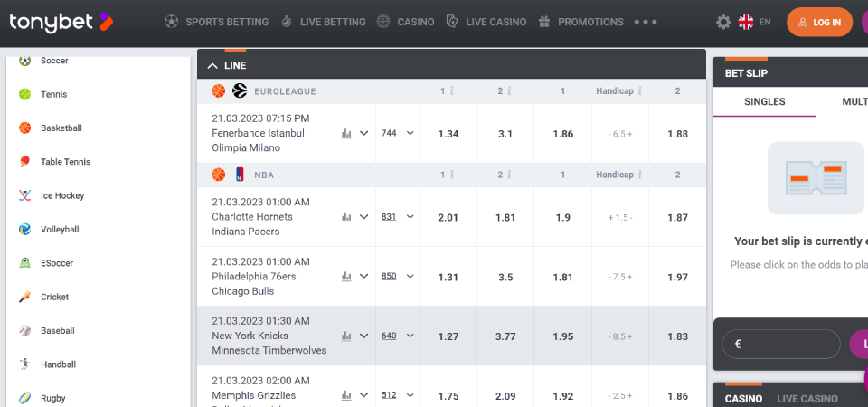
Task: Click the UK flag language icon
Action: click(x=746, y=22)
